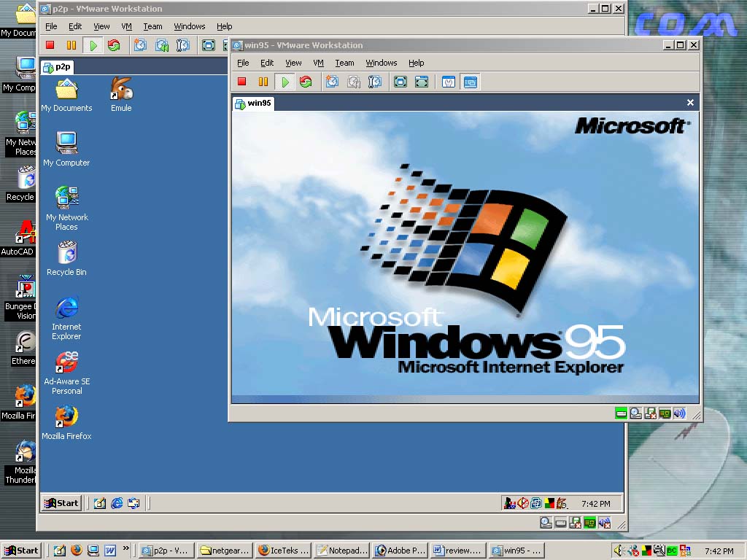
Task: Power off the win95 VM with red stop button
Action: 242,82
